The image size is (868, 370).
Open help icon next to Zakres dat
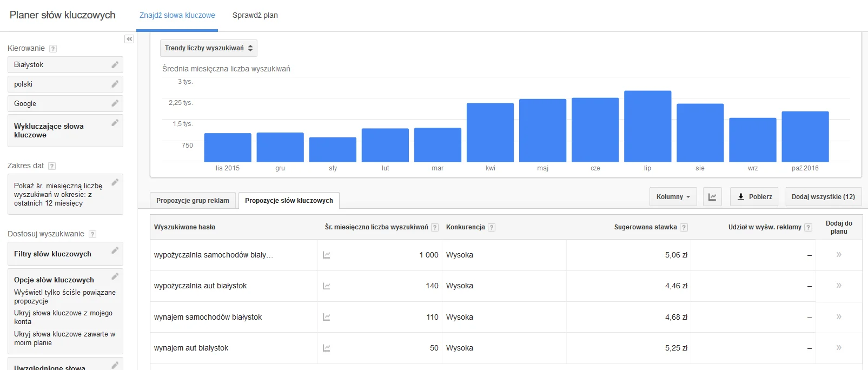click(x=52, y=166)
